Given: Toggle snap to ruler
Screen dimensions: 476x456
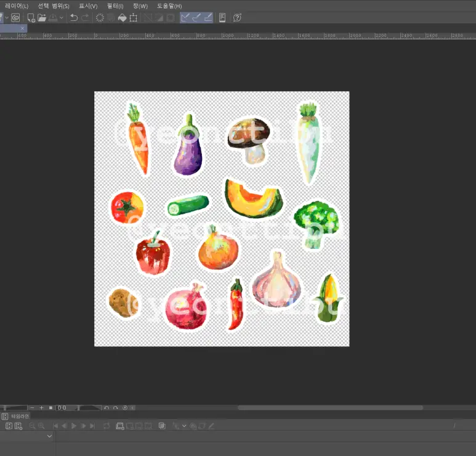Looking at the screenshot, I should pyautogui.click(x=185, y=18).
